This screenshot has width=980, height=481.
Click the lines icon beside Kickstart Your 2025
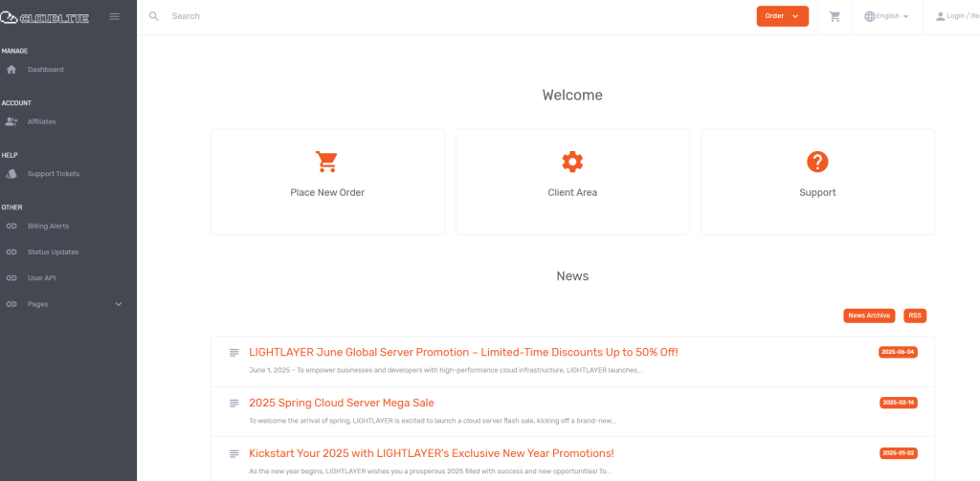pos(234,453)
